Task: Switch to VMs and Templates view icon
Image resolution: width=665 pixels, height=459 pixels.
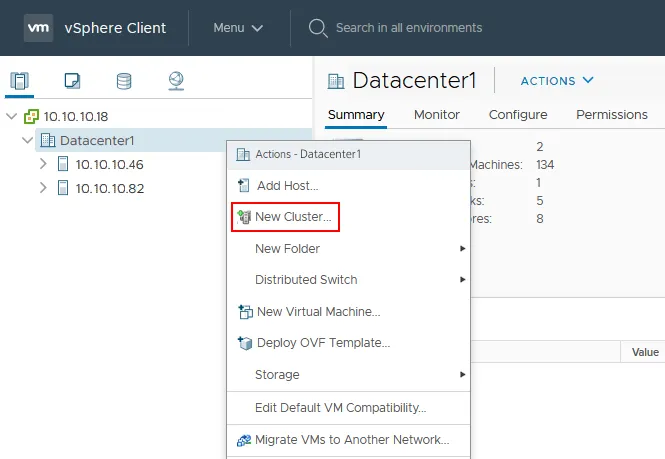Action: coord(72,81)
